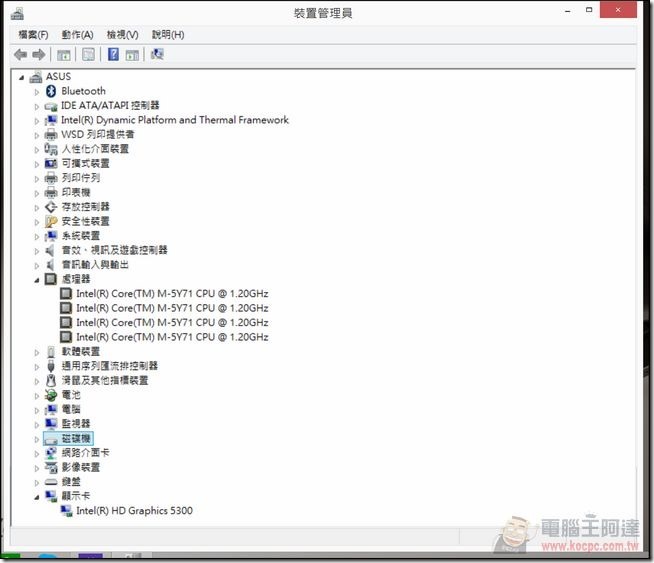Viewport: 654px width, 563px height.
Task: Click the 滑鼠及其他指標裝置 mouse icon
Action: 51,380
